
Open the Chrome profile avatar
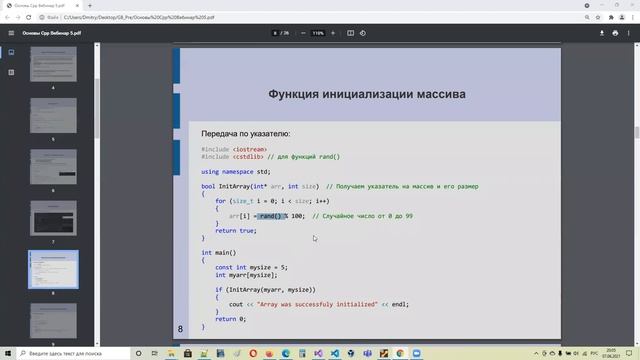622,18
